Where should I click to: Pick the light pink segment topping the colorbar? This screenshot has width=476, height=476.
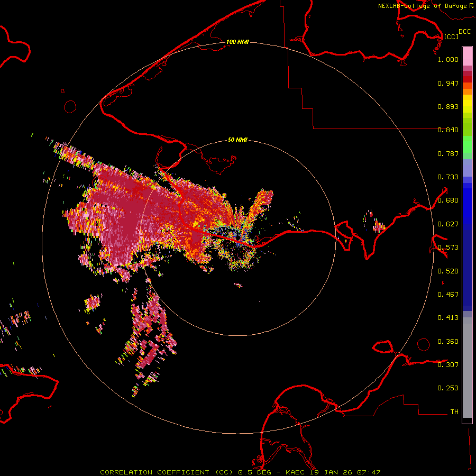(x=467, y=56)
